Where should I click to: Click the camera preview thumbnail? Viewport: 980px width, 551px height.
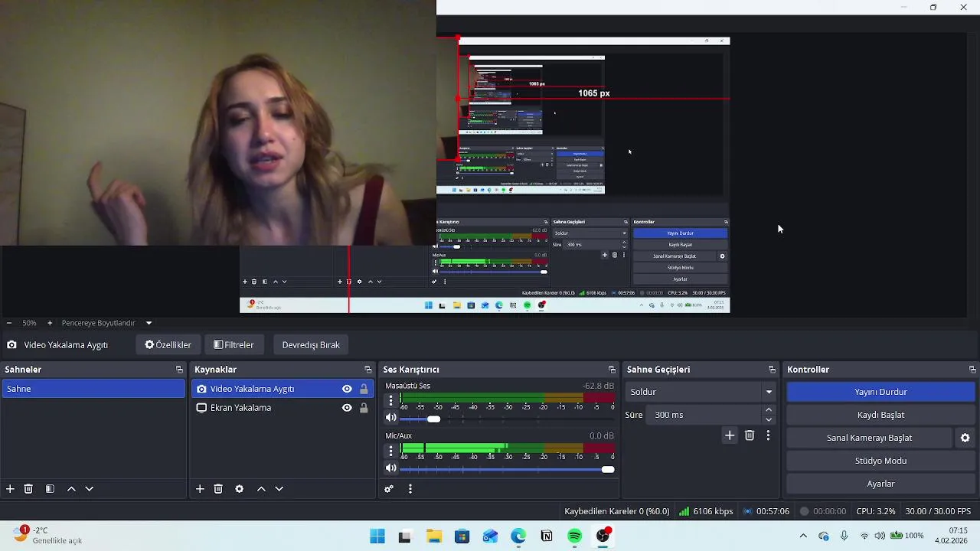218,122
